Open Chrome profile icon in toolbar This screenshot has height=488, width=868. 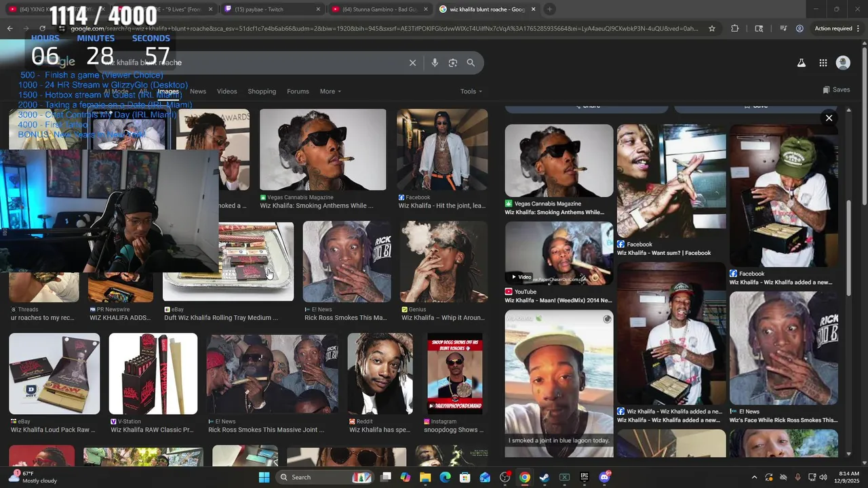(x=800, y=28)
